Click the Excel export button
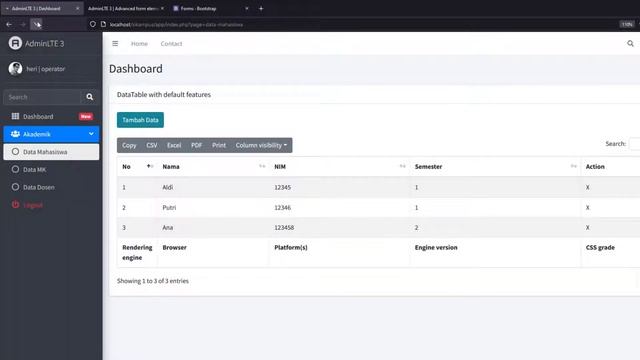640x360 pixels. coord(174,145)
